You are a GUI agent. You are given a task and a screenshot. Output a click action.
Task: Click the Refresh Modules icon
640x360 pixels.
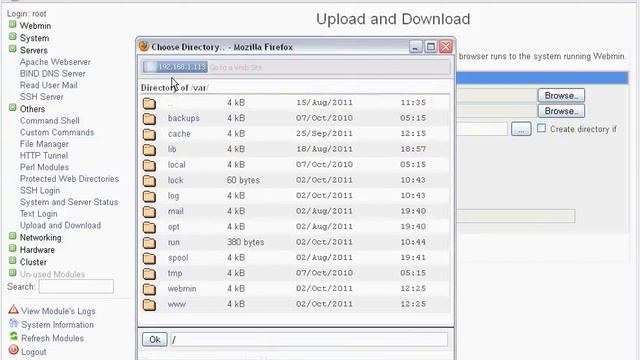(x=13, y=337)
